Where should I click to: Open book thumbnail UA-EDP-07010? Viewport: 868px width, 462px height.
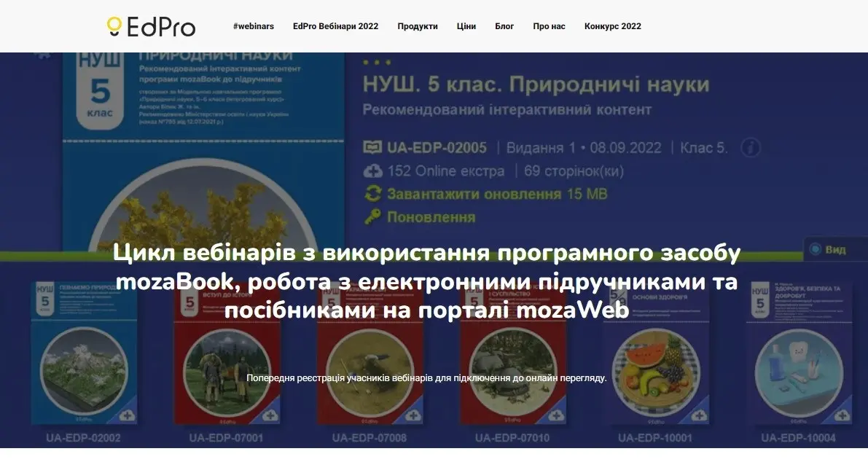tap(512, 353)
